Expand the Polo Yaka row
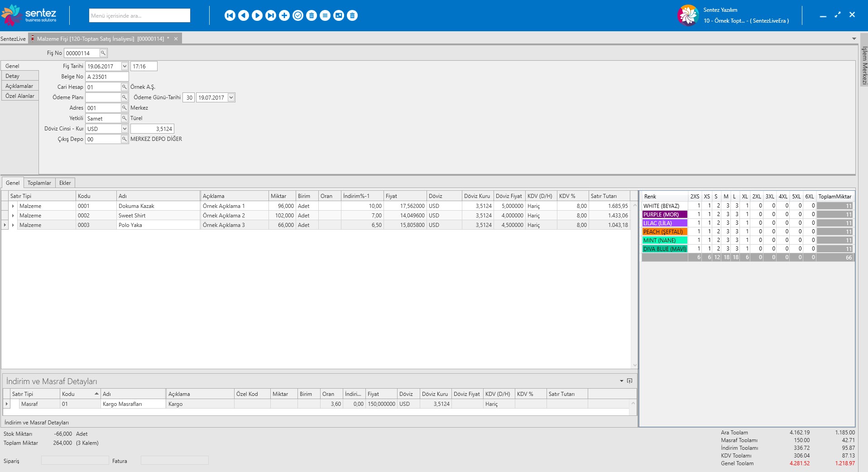 click(x=13, y=225)
